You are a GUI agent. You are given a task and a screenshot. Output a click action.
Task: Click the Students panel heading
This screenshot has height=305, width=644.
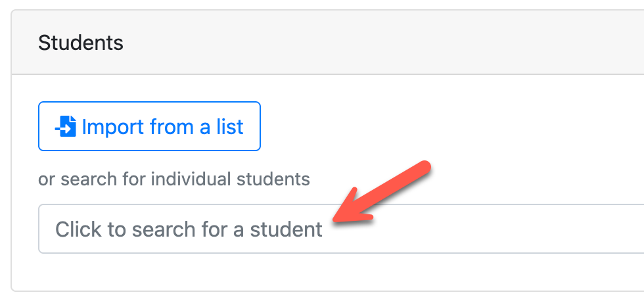(81, 43)
